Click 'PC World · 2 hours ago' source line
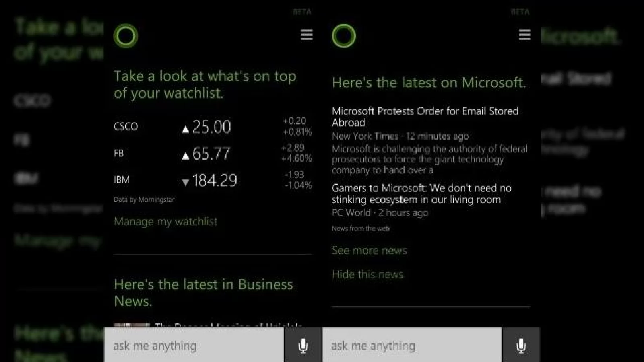Viewport: 644px width, 362px height. click(380, 212)
